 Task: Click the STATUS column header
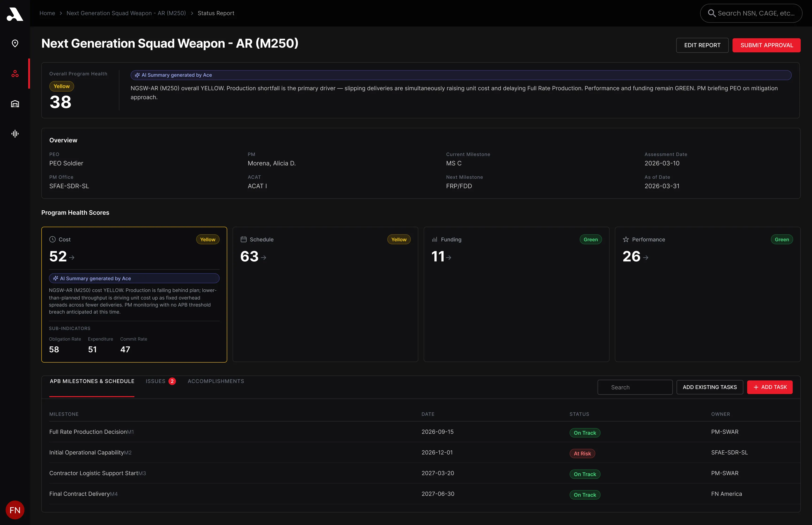pyautogui.click(x=579, y=414)
